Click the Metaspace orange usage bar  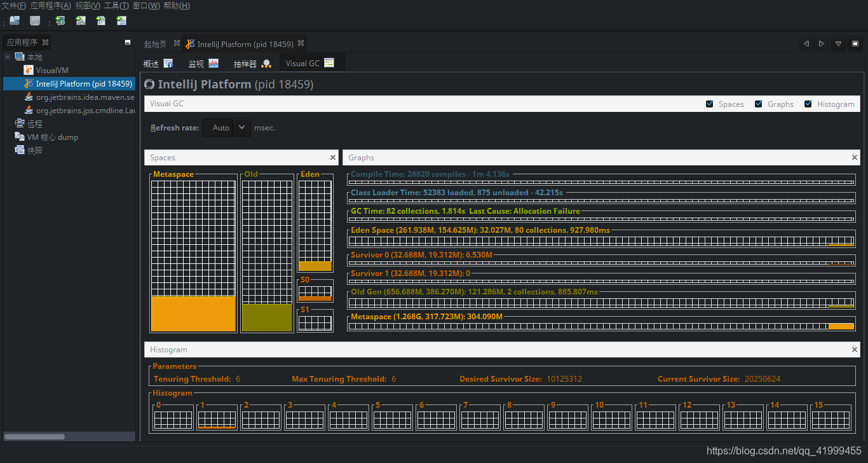(x=193, y=314)
